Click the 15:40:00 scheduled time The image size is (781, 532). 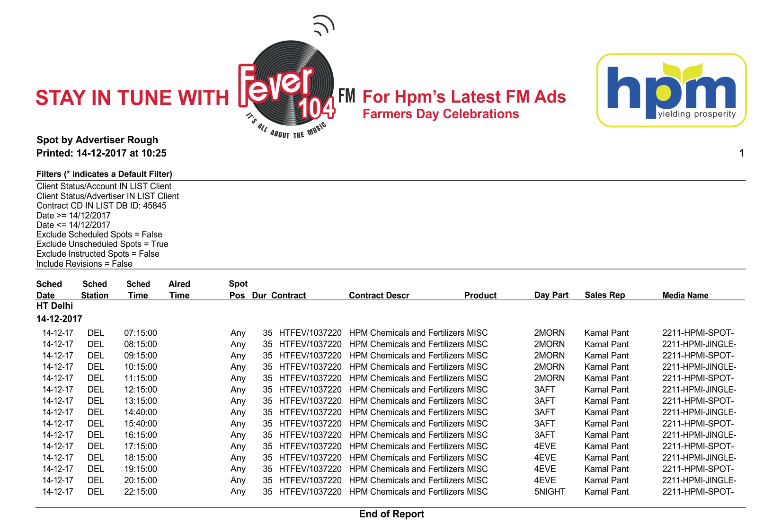pos(141,424)
